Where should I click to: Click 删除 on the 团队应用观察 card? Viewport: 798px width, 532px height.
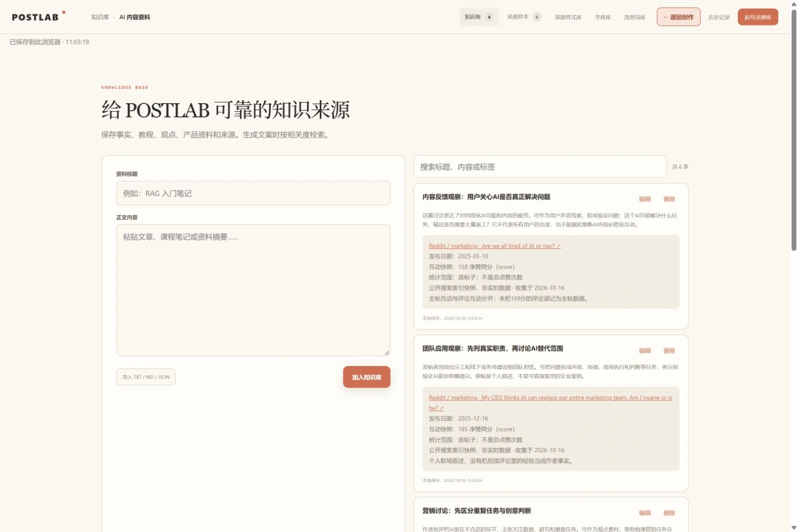point(669,350)
